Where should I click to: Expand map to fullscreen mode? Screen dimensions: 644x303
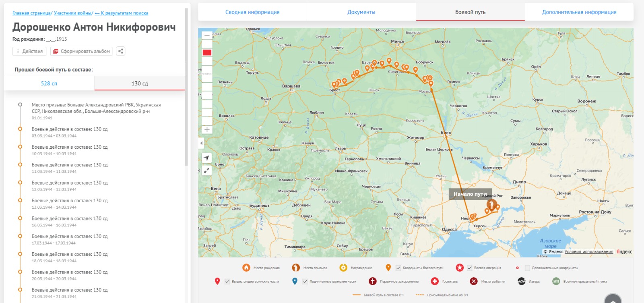[x=206, y=170]
